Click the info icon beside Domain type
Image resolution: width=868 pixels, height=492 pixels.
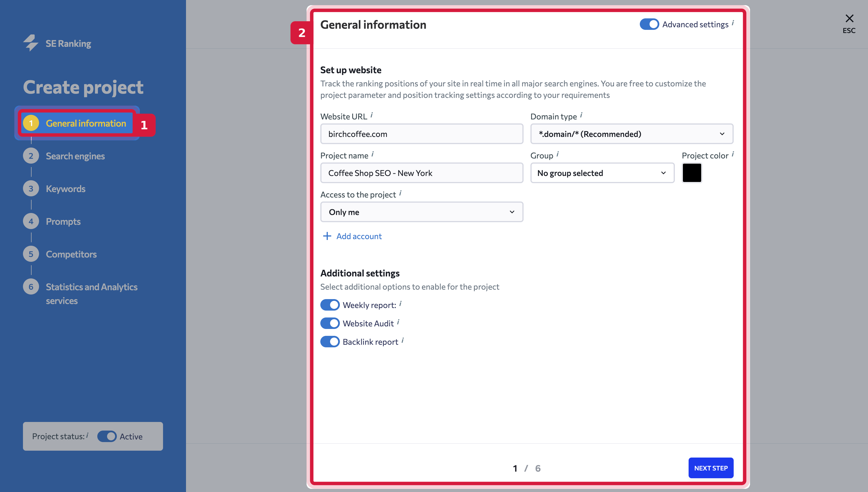click(x=581, y=115)
